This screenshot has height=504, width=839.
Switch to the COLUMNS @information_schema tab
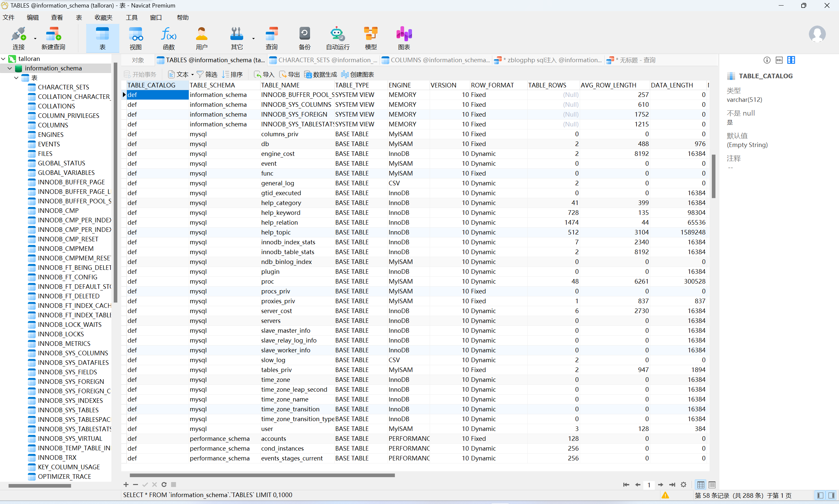436,60
